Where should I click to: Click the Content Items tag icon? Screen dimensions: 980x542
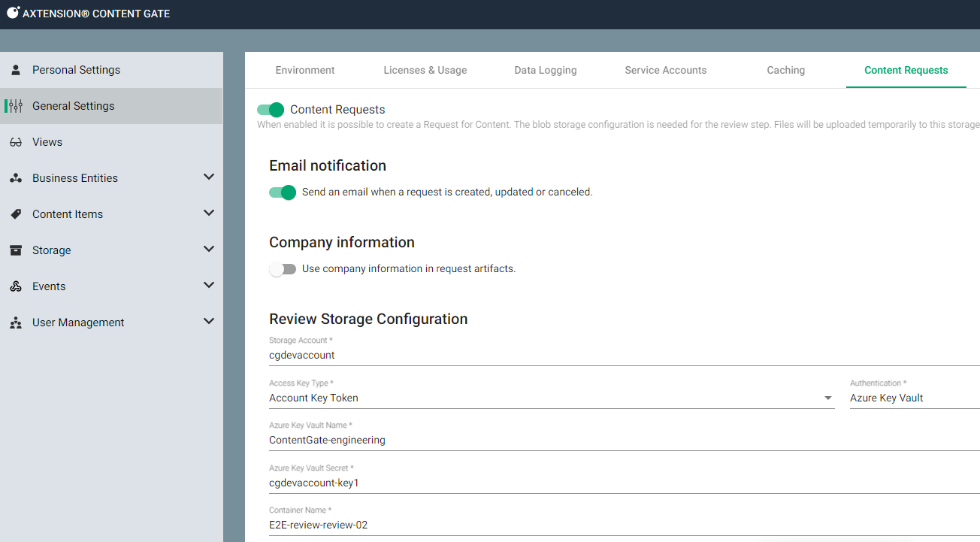tap(16, 214)
